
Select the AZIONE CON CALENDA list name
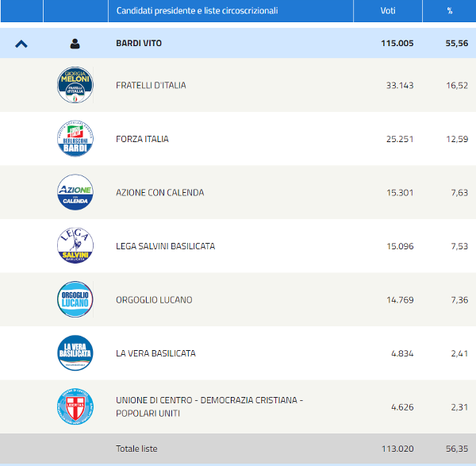[159, 192]
